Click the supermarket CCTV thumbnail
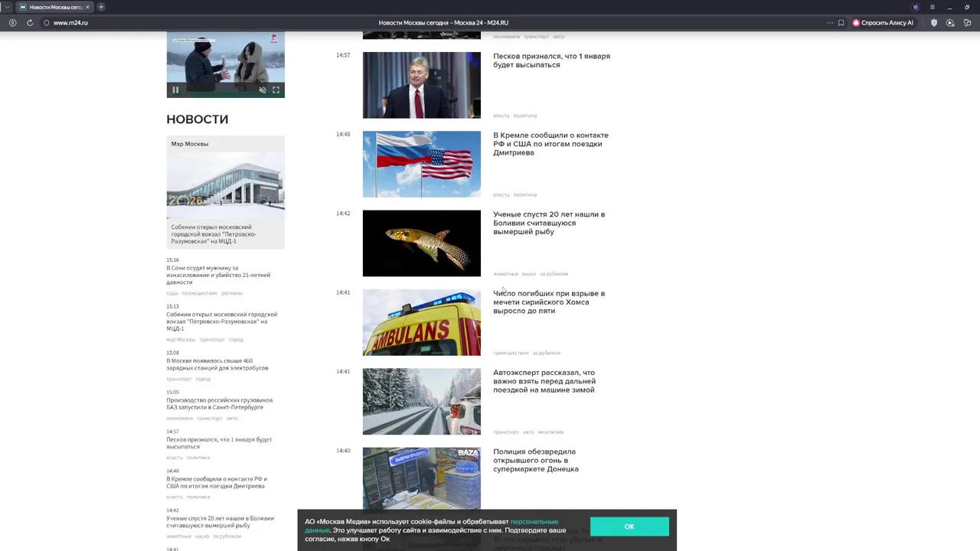Viewport: 980px width, 551px height. pos(422,478)
